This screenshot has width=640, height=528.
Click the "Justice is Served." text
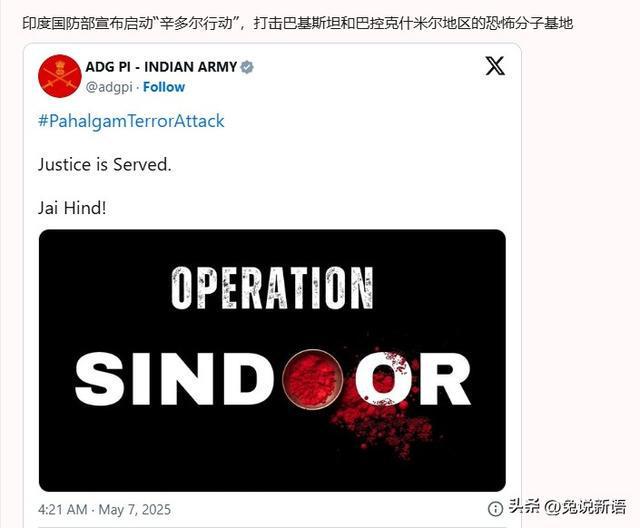click(105, 164)
